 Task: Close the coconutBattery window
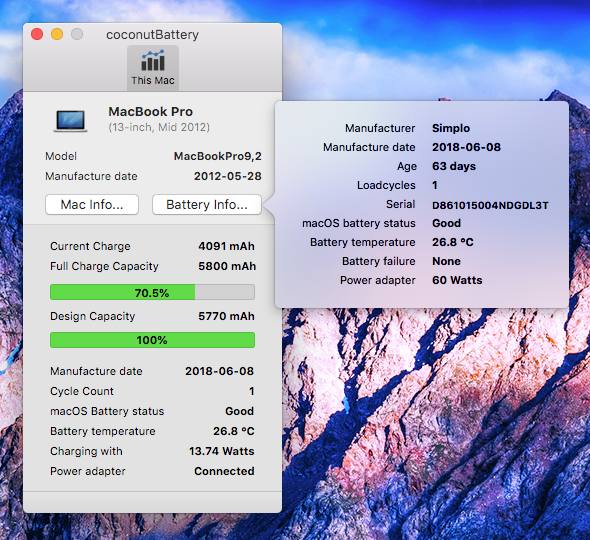[37, 34]
